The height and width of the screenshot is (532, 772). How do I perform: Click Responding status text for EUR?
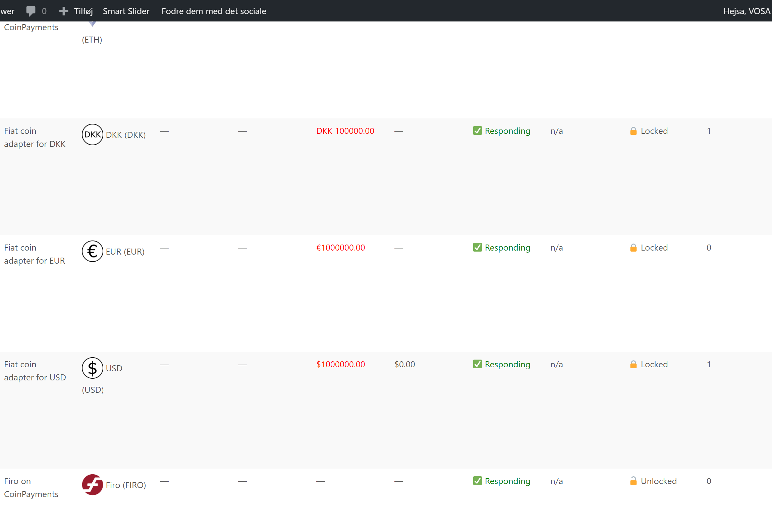tap(507, 248)
